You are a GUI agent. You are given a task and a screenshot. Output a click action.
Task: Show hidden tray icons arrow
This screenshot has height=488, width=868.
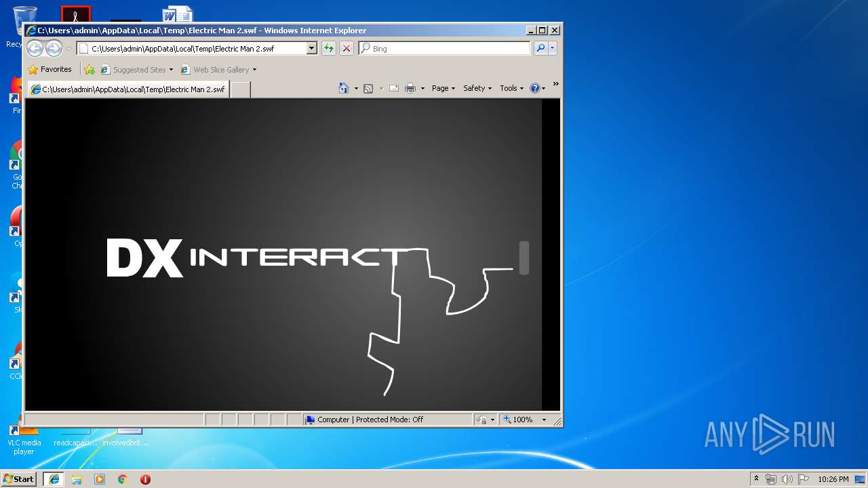pos(757,479)
